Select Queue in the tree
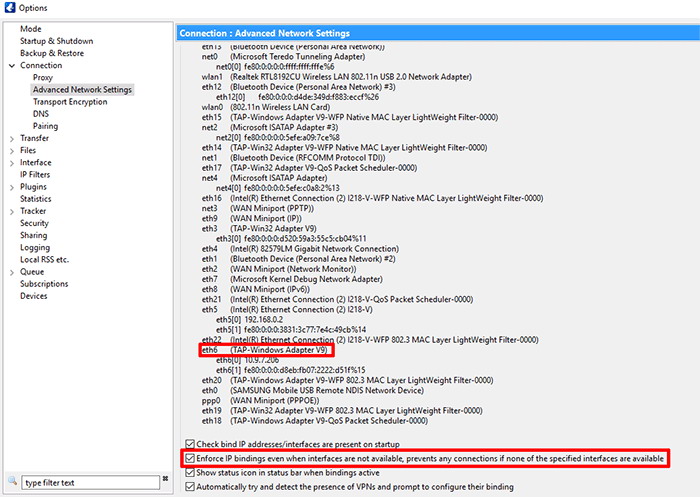Screen dimensions: 700x497 pyautogui.click(x=32, y=271)
